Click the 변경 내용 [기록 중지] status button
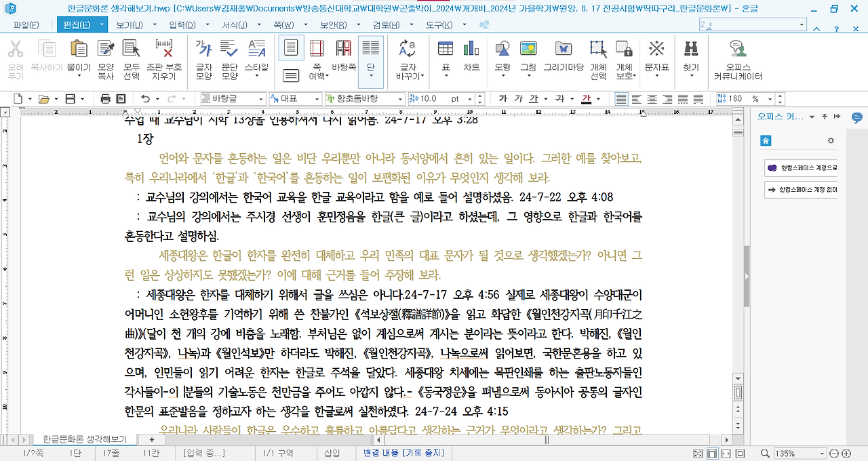868x461 pixels. (403, 454)
